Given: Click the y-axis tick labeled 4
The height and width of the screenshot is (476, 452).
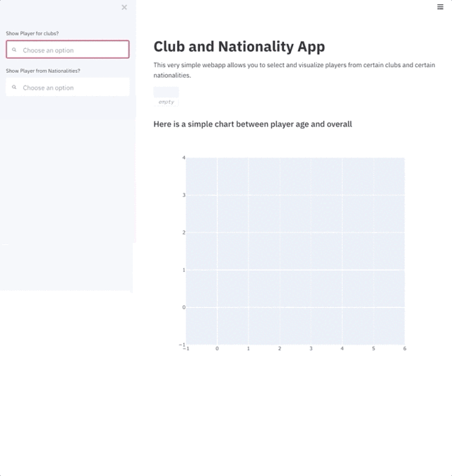Looking at the screenshot, I should [x=184, y=157].
